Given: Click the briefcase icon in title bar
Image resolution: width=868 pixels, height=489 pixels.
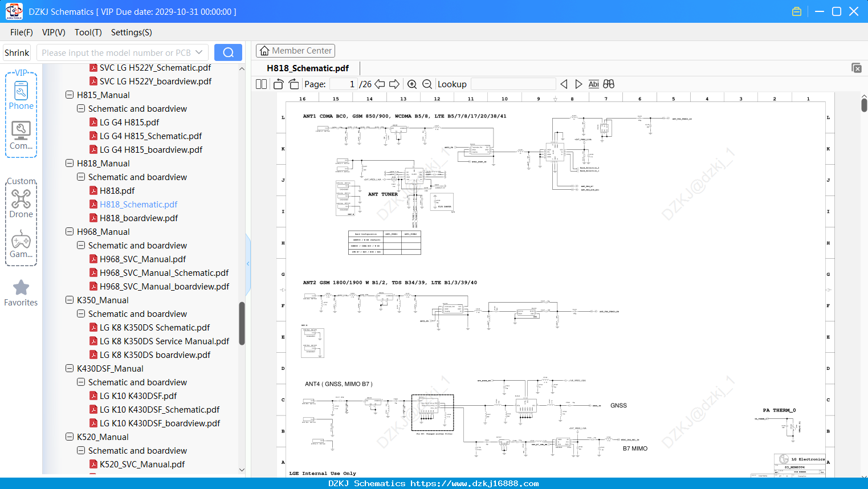Looking at the screenshot, I should [797, 11].
